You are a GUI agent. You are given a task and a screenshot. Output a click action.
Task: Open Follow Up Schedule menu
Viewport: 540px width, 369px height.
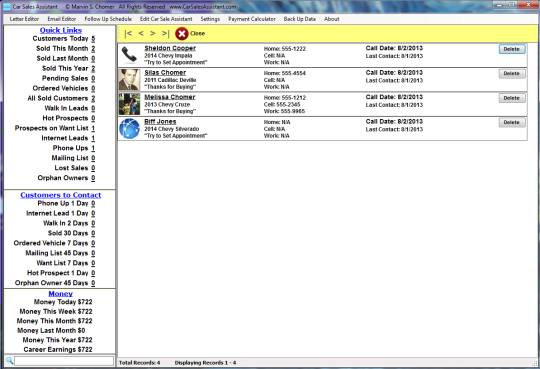[108, 19]
